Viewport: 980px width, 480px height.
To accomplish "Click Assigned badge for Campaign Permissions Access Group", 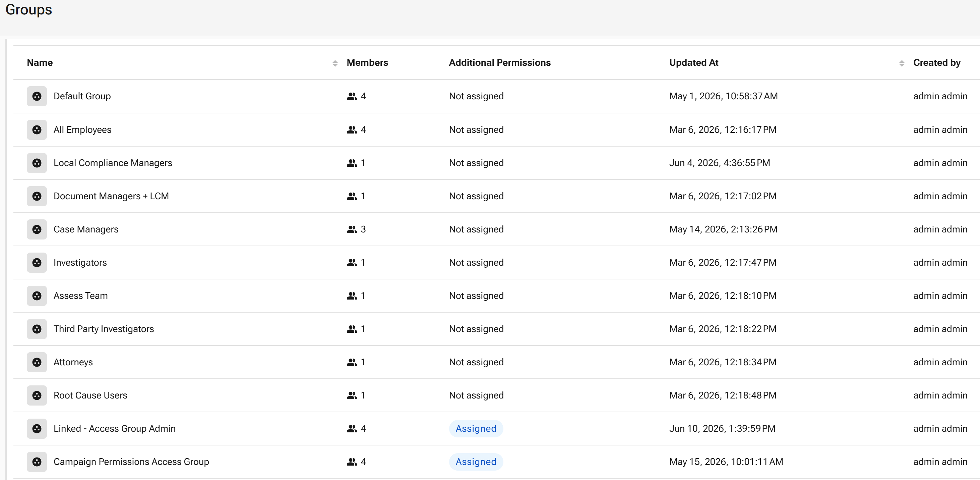I will tap(476, 462).
